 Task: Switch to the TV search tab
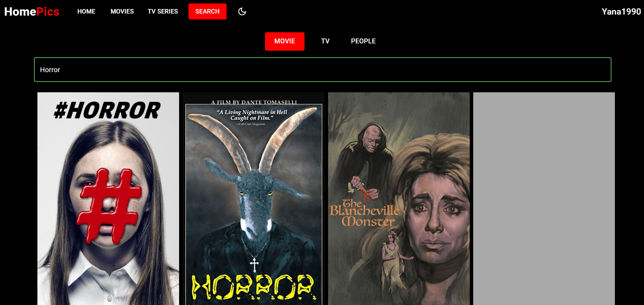pyautogui.click(x=325, y=41)
